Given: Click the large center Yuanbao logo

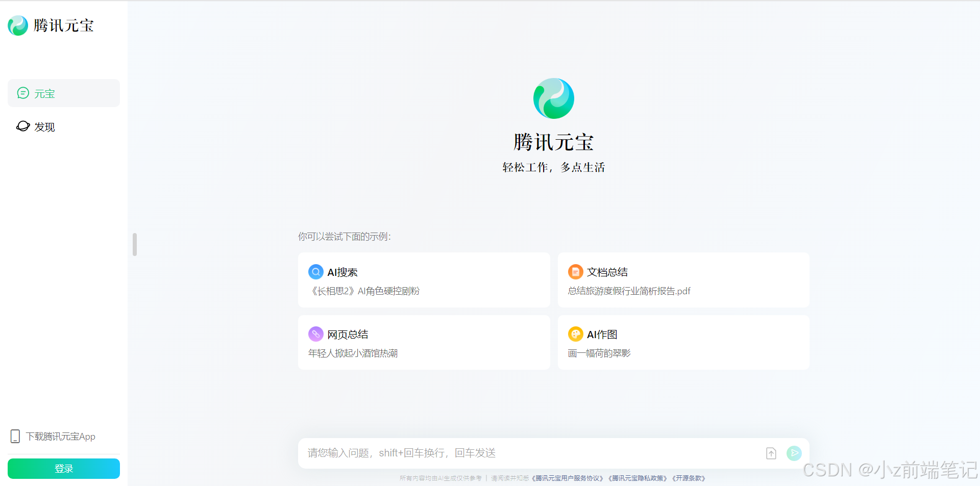Looking at the screenshot, I should [554, 98].
